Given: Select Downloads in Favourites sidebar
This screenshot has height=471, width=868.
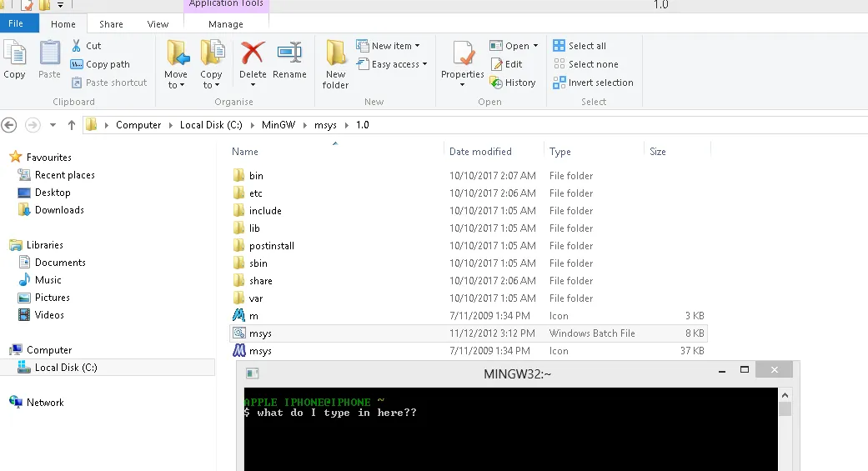Looking at the screenshot, I should [59, 210].
